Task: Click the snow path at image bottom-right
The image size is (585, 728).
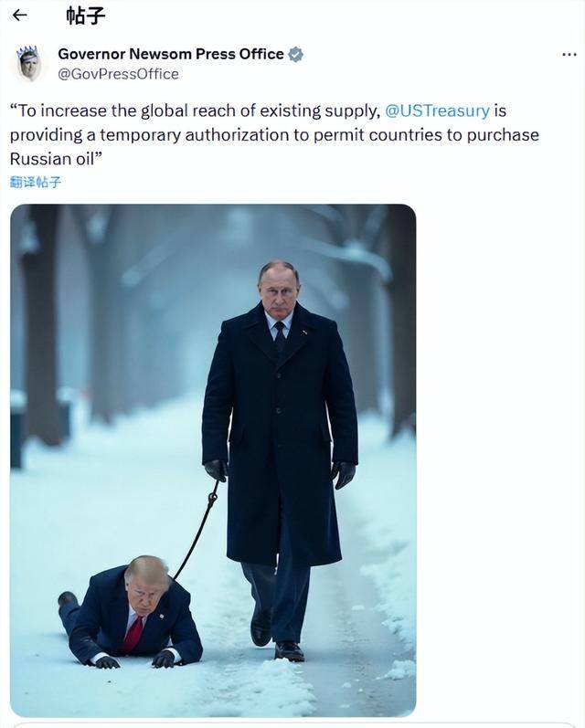Action: click(366, 667)
